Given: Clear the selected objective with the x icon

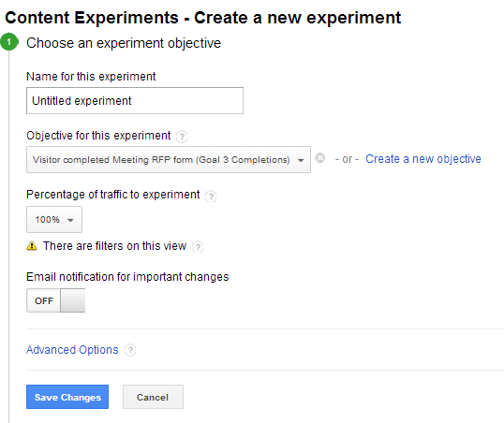Looking at the screenshot, I should (320, 158).
